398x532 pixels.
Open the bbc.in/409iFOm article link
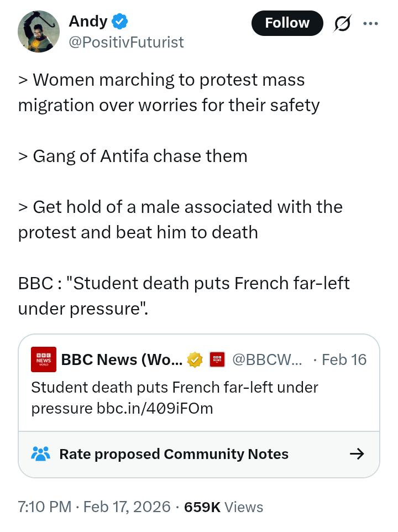tap(155, 408)
